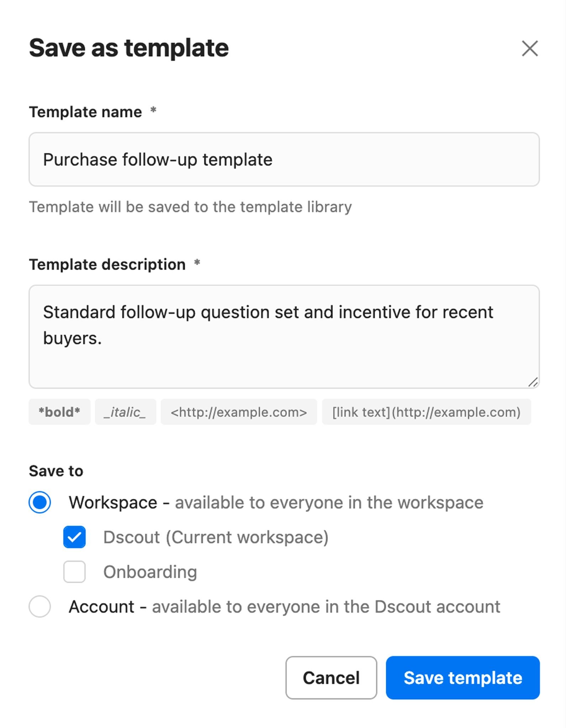
Task: Click the *bold* formatting hint chip
Action: pyautogui.click(x=59, y=412)
